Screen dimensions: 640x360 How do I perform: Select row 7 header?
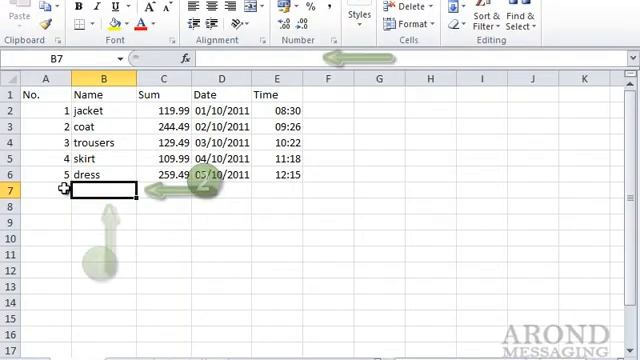10,191
